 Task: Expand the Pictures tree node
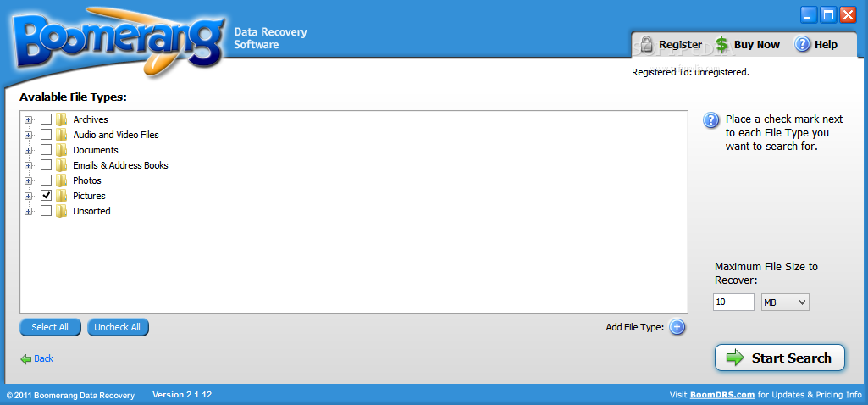tap(28, 196)
